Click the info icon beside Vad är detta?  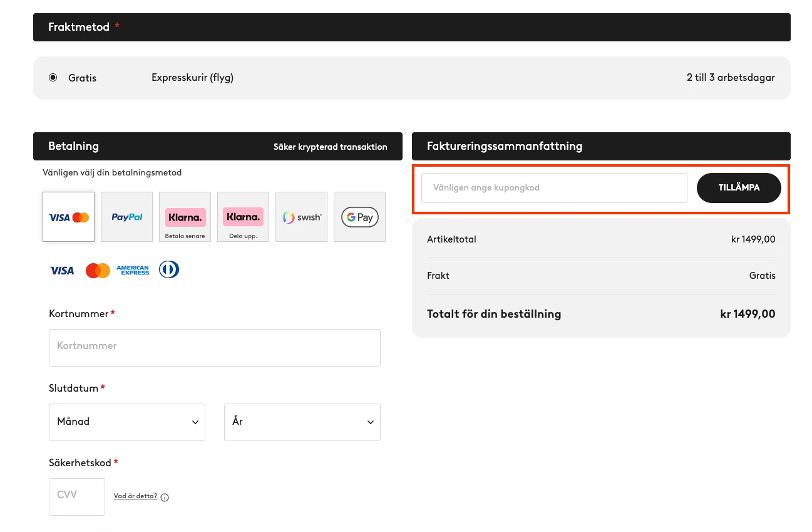point(165,498)
